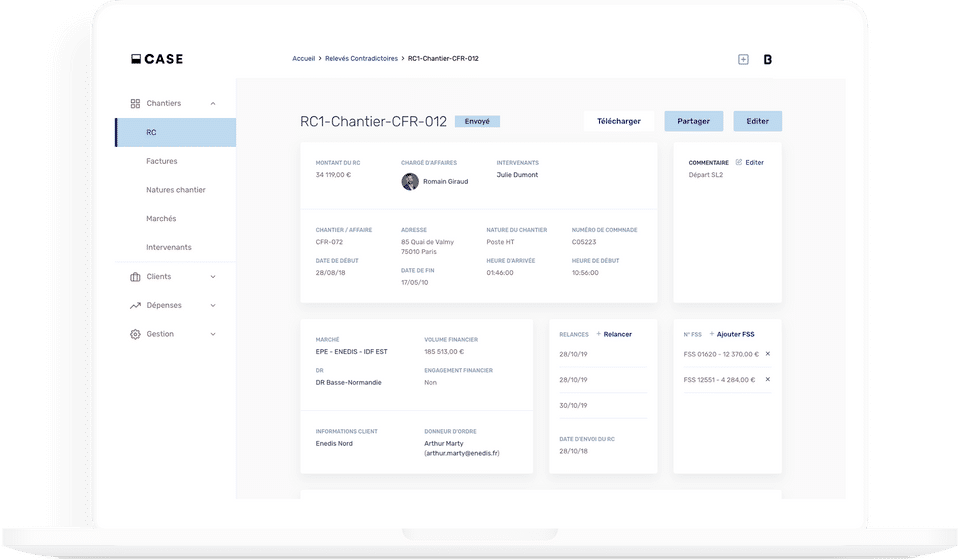Click the DR Basse-Normandie value
Screen dimensions: 960x560
pos(348,383)
